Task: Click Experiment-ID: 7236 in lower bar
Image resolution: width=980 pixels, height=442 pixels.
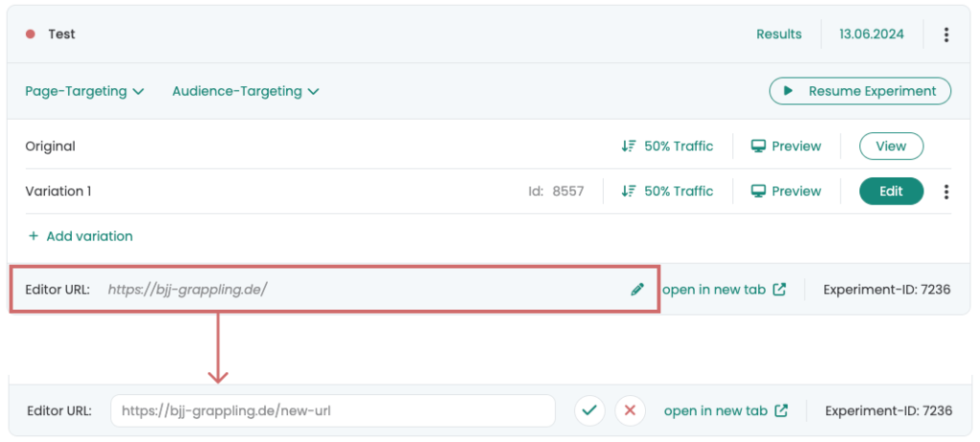Action: 889,410
